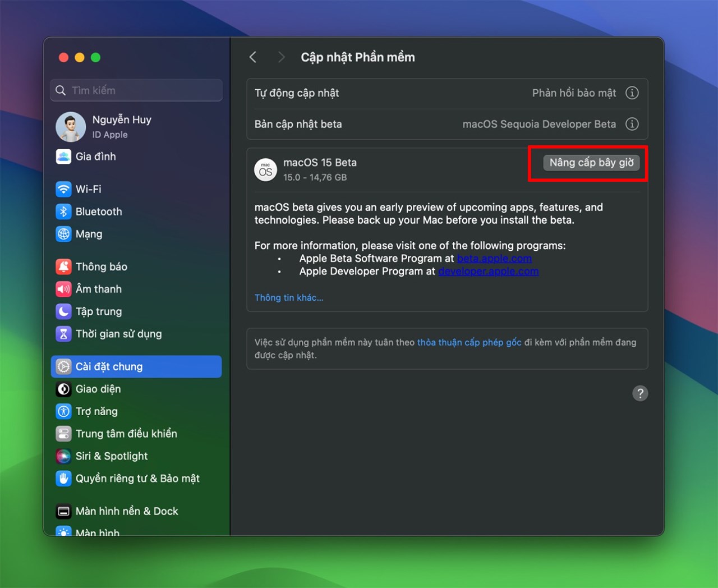The width and height of the screenshot is (718, 588).
Task: Click the macOS 15 Beta OS icon
Action: point(265,169)
